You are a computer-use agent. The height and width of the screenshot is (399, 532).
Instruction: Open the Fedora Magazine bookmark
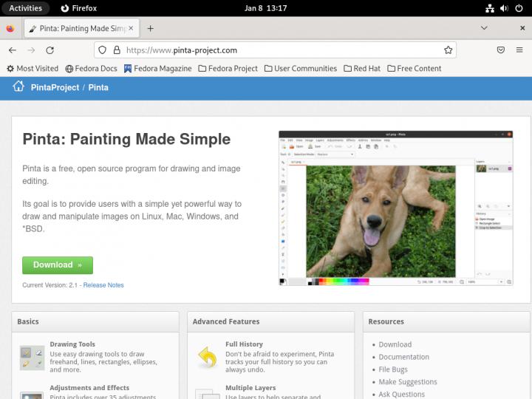158,69
